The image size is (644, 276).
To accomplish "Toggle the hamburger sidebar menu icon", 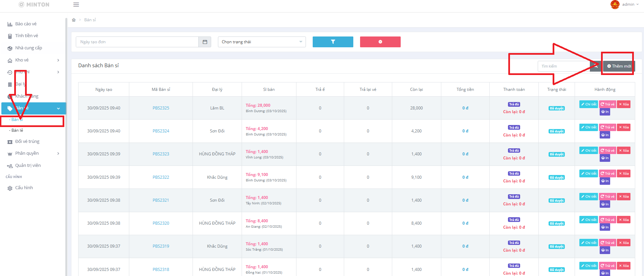I will pos(76,5).
